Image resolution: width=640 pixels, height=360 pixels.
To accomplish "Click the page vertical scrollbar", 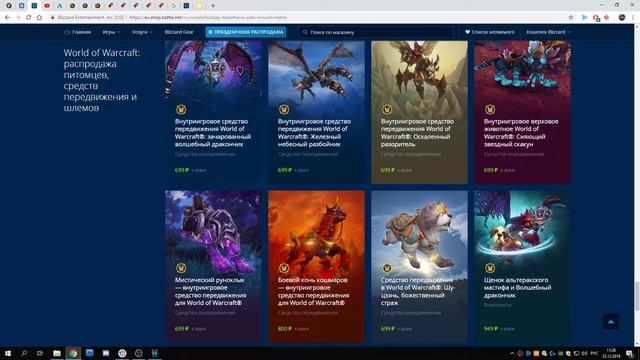I will point(637,184).
